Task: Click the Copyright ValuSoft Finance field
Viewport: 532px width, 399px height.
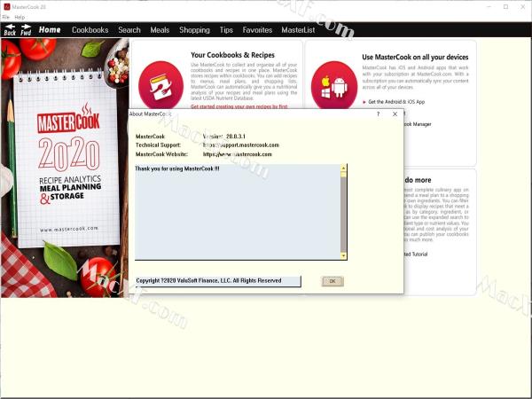Action: coord(218,281)
